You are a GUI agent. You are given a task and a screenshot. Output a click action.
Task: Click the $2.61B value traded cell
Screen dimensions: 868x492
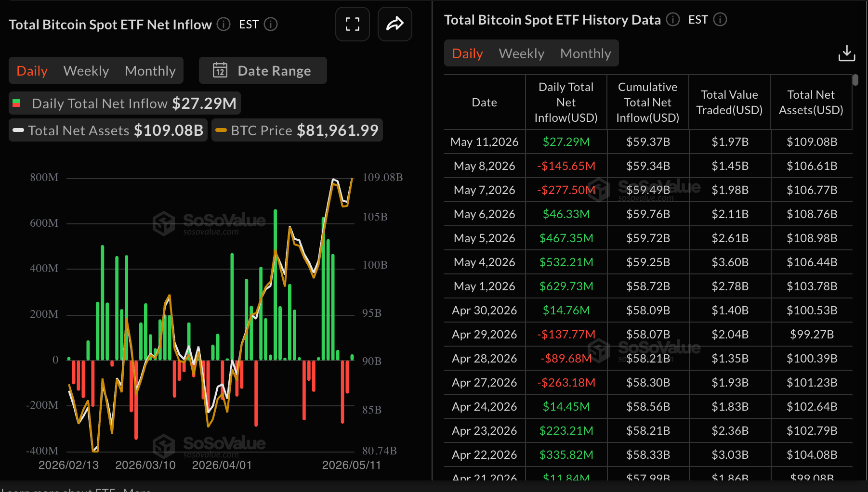click(730, 238)
